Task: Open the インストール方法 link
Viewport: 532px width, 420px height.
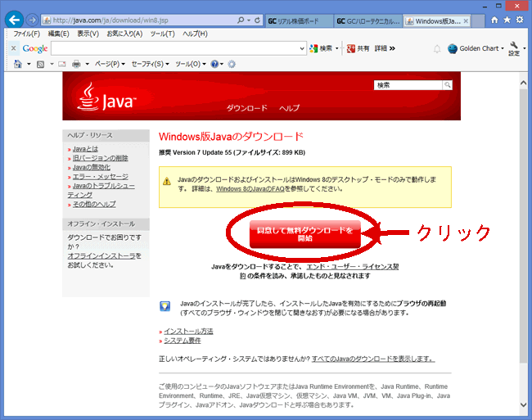Action: click(x=188, y=331)
